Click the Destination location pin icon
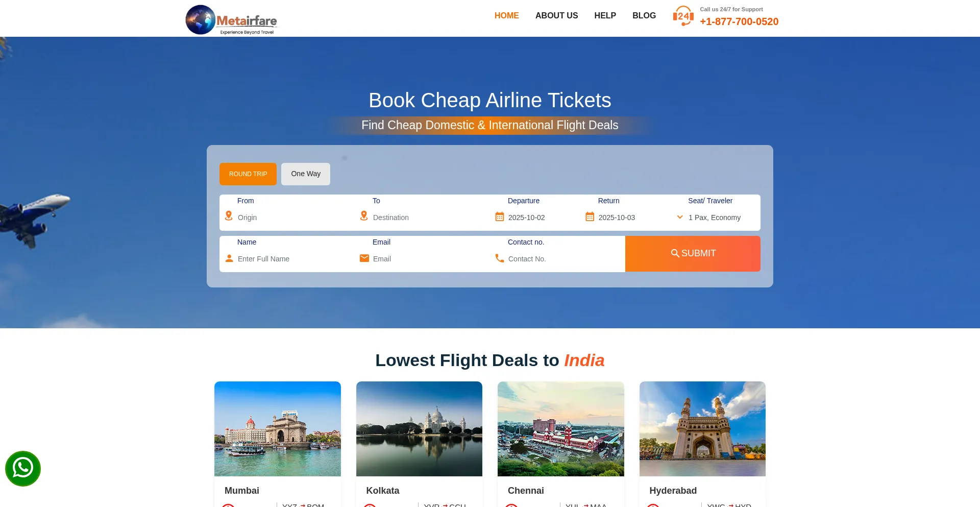Screen dimensions: 980x507 coord(364,216)
